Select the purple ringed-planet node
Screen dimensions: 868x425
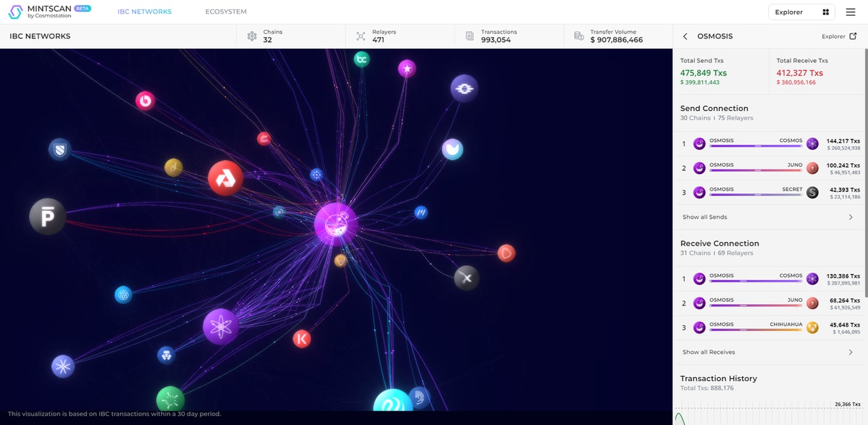(464, 88)
